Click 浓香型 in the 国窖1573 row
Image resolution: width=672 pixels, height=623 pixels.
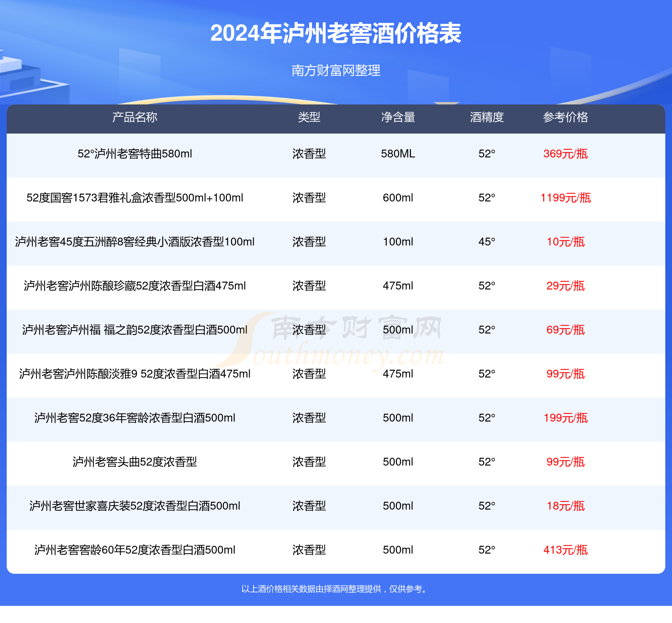(309, 198)
